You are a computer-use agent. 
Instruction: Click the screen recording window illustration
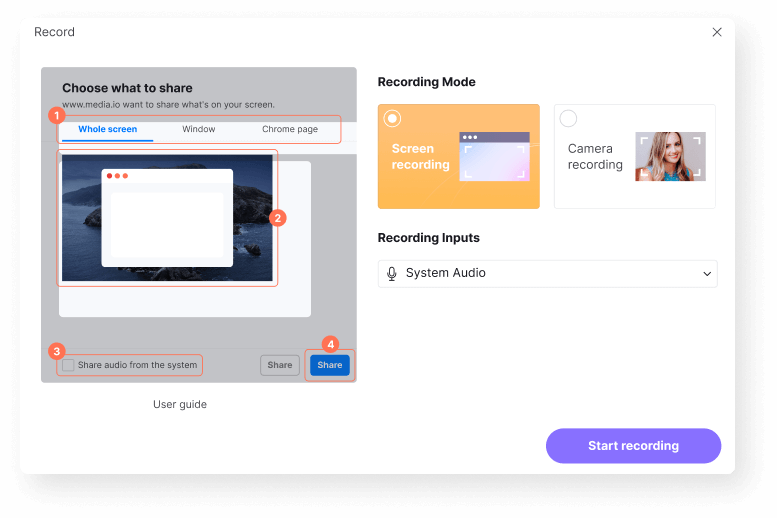point(494,156)
